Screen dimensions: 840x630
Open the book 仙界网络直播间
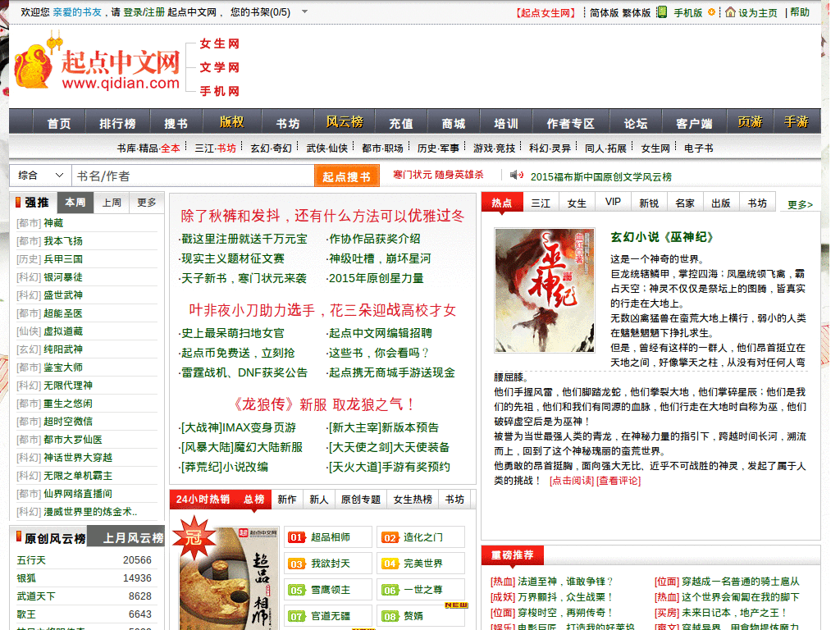pyautogui.click(x=78, y=494)
